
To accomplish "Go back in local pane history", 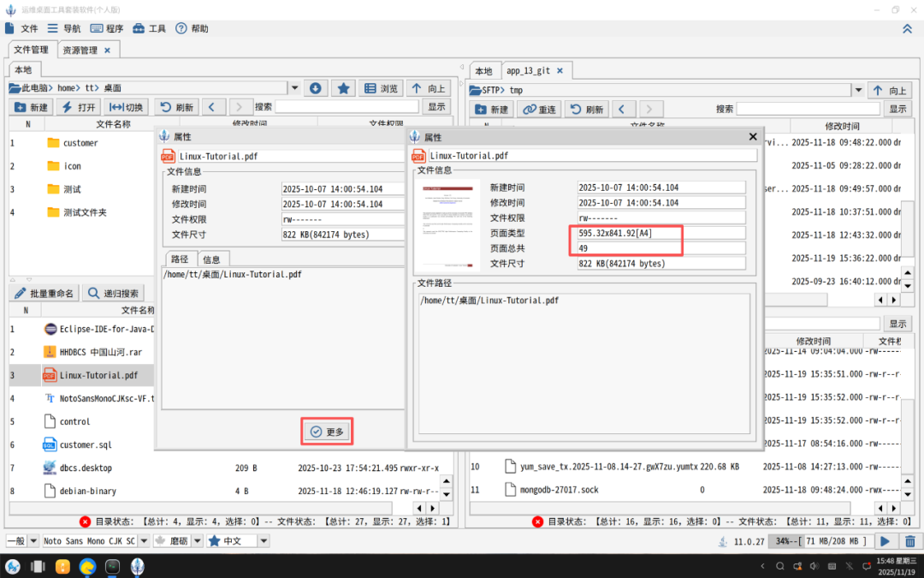I will click(214, 107).
